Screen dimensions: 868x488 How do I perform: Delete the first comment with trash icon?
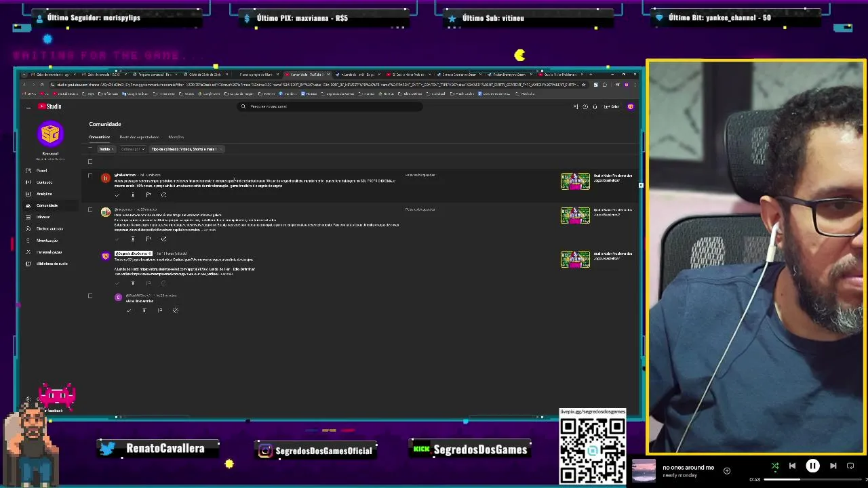click(x=133, y=195)
